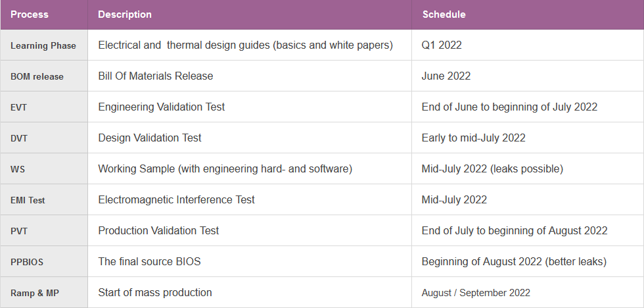Select the Q1 2022 schedule cell

point(442,45)
